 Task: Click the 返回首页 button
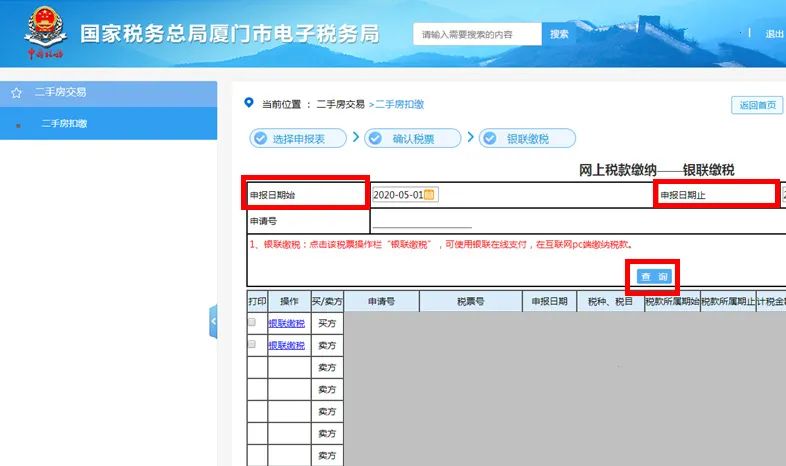757,105
